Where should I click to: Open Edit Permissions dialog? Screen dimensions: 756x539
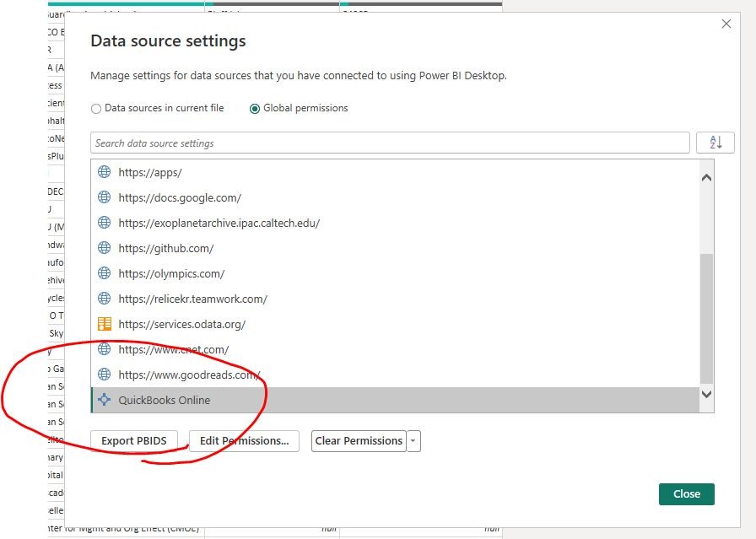244,440
